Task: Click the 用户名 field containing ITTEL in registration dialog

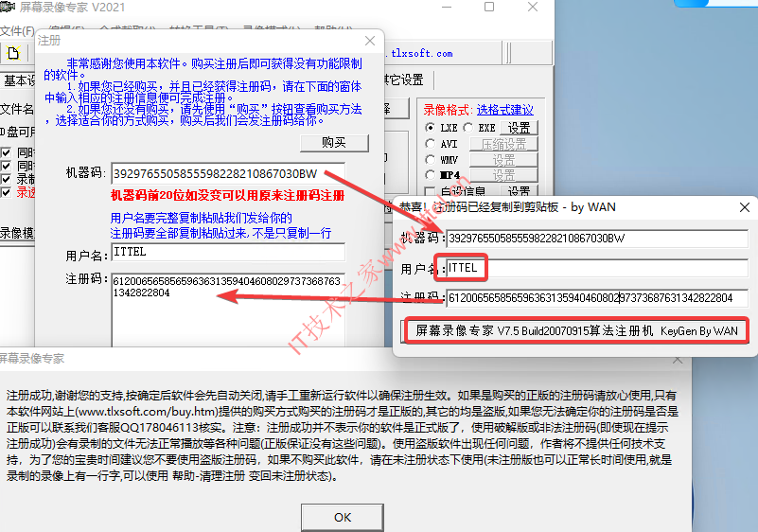Action: click(228, 252)
